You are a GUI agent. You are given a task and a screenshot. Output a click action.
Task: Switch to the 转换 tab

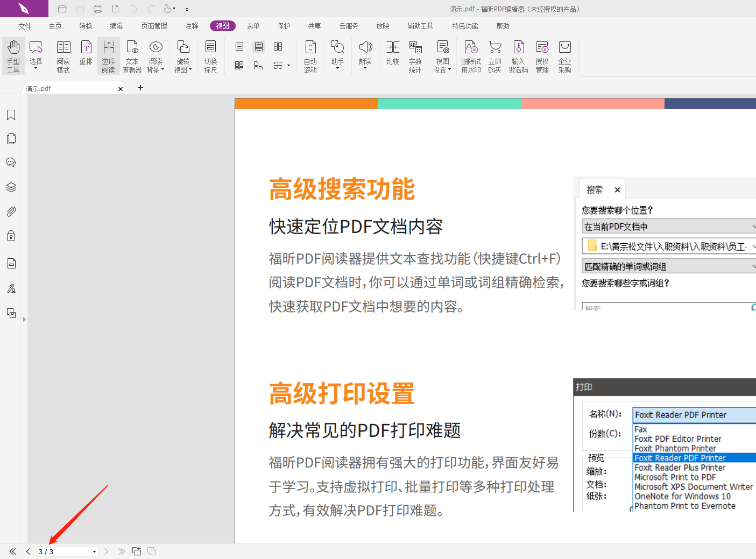point(86,26)
